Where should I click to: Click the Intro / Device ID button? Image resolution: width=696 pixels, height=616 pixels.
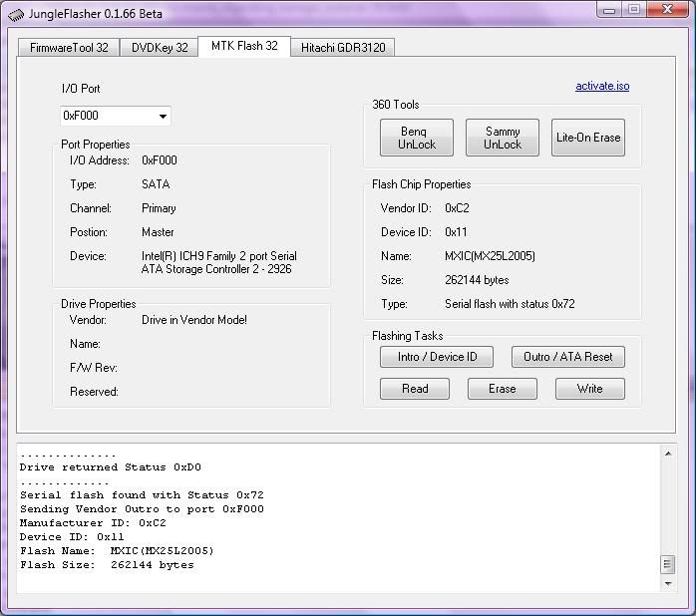(x=438, y=357)
